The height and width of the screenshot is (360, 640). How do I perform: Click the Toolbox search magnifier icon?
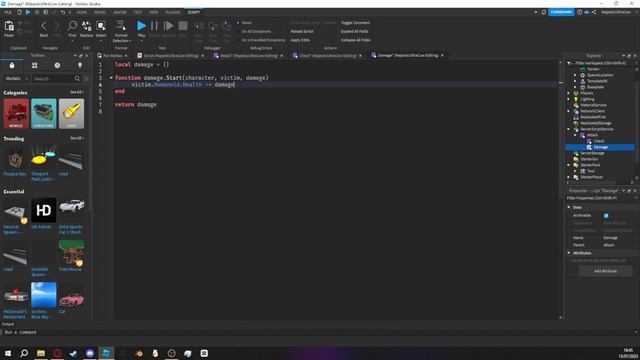(78, 78)
